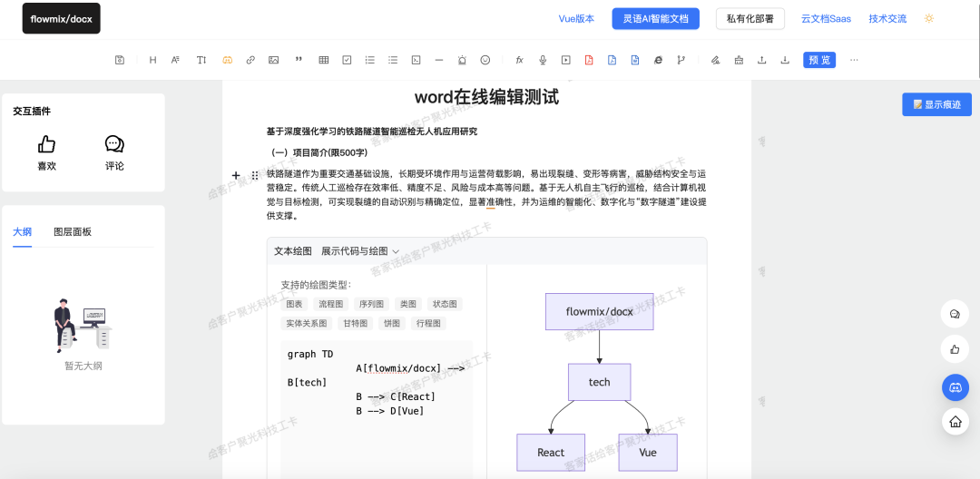
Task: Switch to the 图层面板 tab
Action: [73, 231]
